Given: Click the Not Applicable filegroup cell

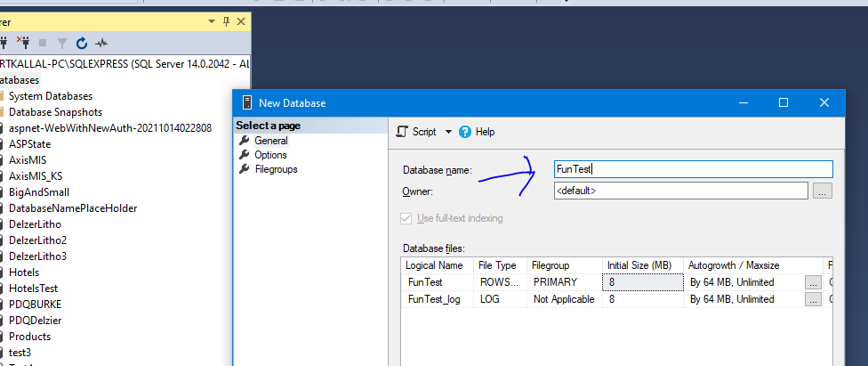Looking at the screenshot, I should 564,299.
